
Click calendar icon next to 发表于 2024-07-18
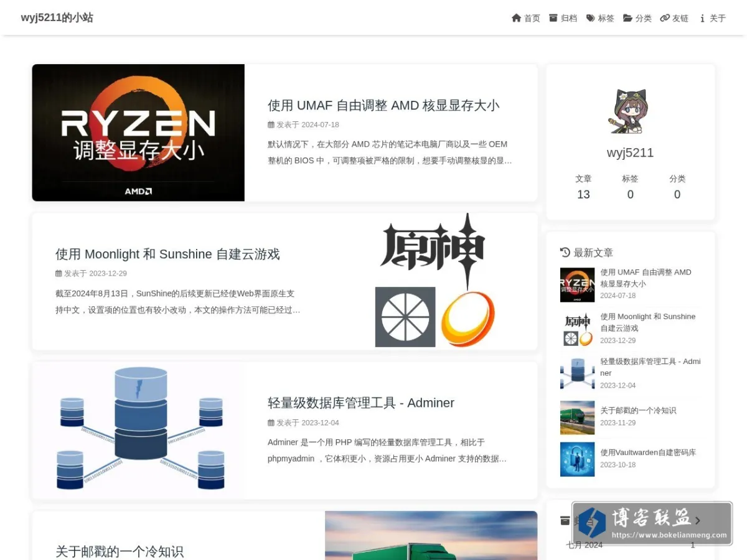[271, 124]
